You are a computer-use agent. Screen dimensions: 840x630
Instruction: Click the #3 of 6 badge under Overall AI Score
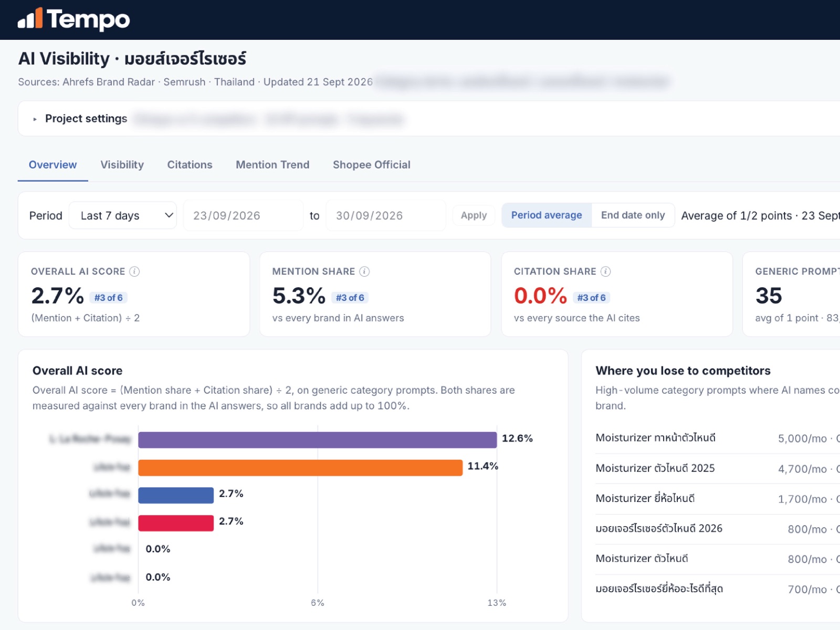click(109, 298)
